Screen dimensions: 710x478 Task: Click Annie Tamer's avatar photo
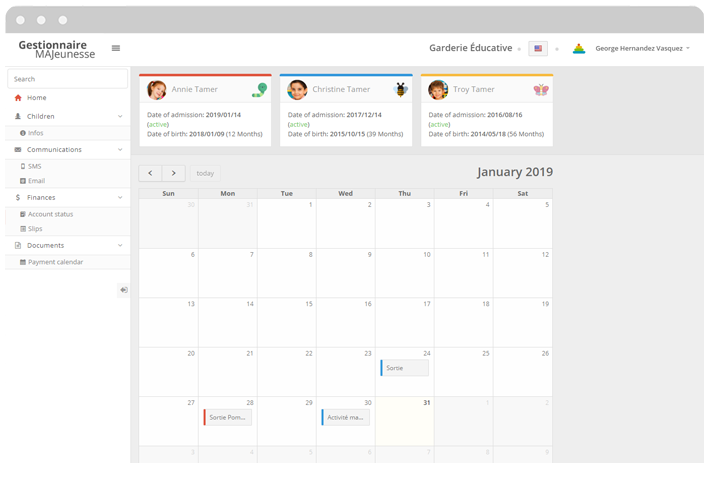(x=157, y=90)
